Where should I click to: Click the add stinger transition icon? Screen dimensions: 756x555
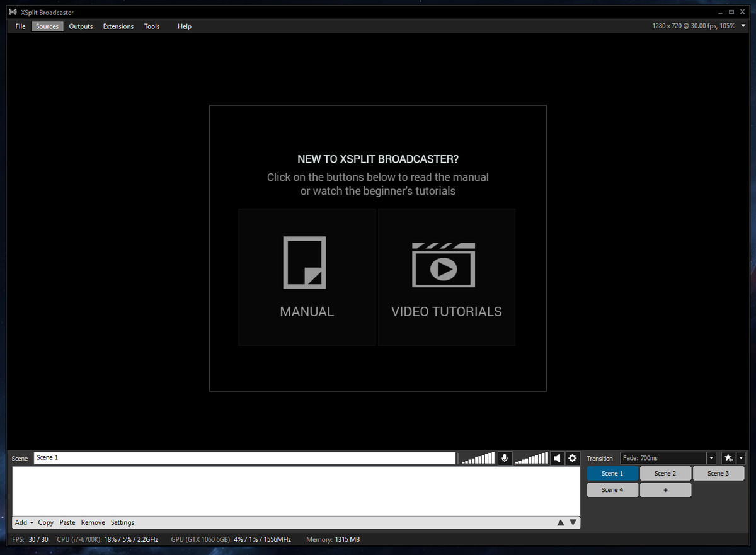728,458
